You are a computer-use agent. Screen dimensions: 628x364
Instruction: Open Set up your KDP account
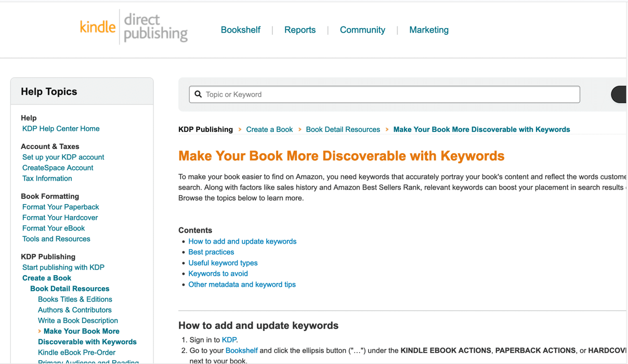click(x=63, y=157)
